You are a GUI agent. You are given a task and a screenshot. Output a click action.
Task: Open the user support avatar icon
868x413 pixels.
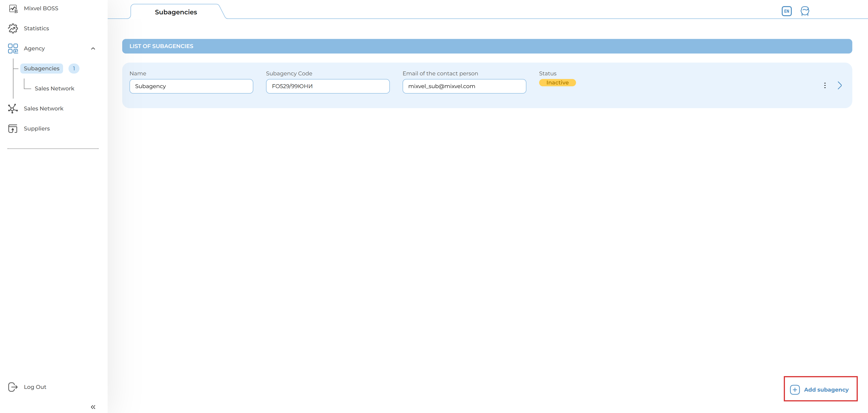(x=805, y=11)
